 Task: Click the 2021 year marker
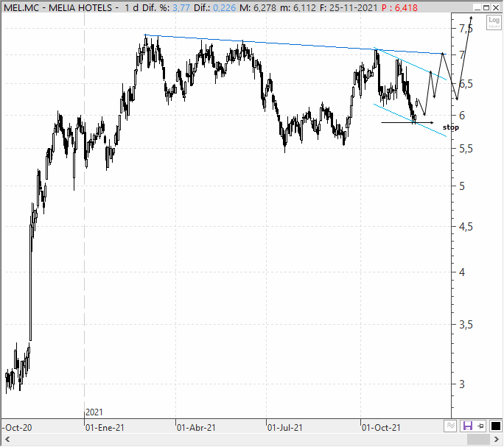click(x=94, y=412)
